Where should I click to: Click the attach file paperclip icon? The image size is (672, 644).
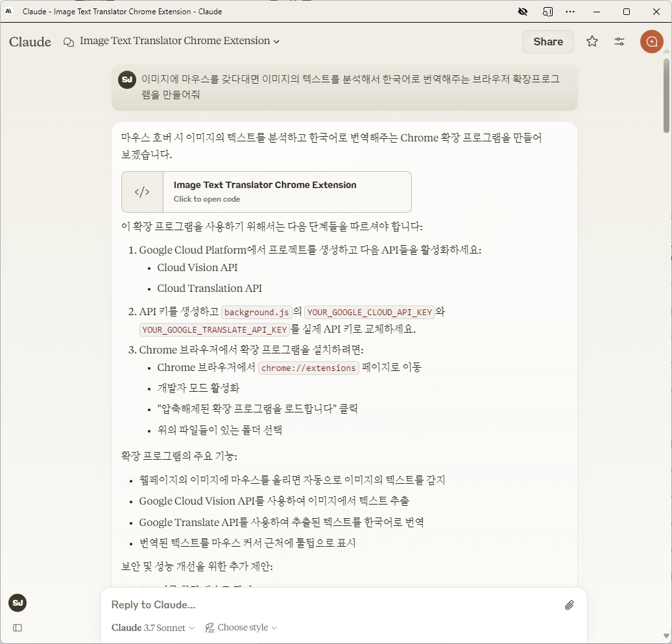click(x=569, y=605)
